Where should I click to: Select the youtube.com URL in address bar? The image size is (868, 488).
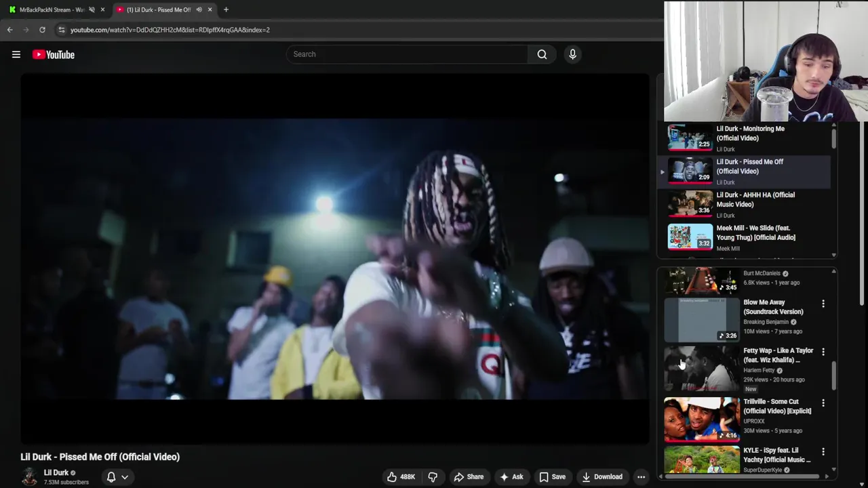click(x=170, y=30)
